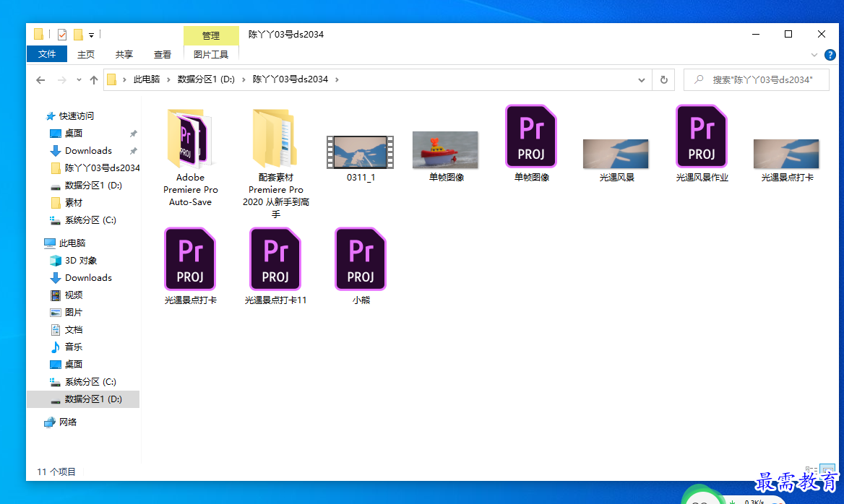Click 数据分区1 (D:) in the address breadcrumb
The height and width of the screenshot is (504, 844).
[x=206, y=79]
